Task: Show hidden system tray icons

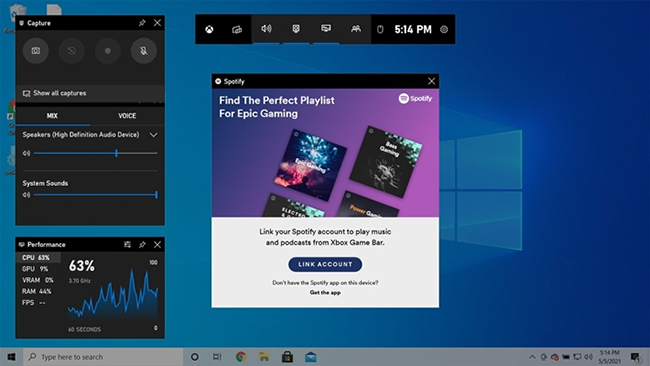Action: [x=532, y=357]
